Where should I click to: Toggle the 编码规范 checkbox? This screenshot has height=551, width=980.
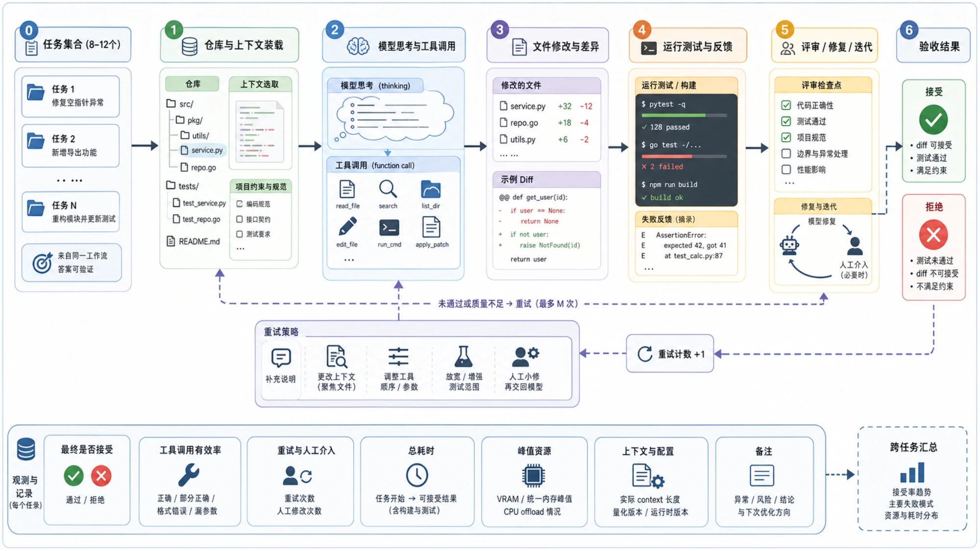[x=240, y=204]
